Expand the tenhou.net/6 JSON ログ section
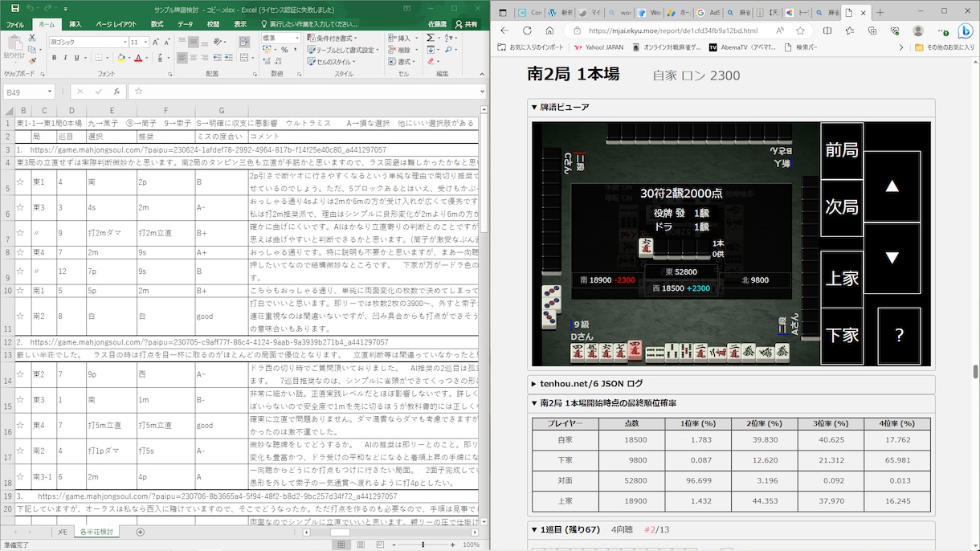Screen dimensions: 980x551 click(534, 384)
